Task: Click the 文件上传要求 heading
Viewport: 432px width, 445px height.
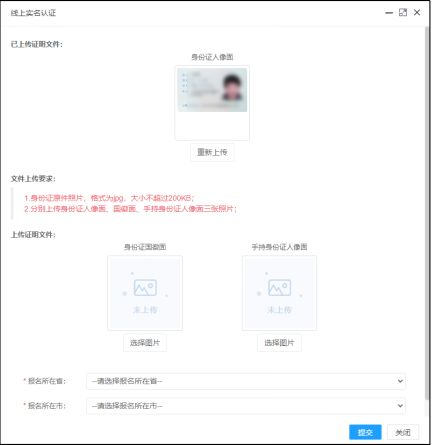Action: tap(33, 179)
